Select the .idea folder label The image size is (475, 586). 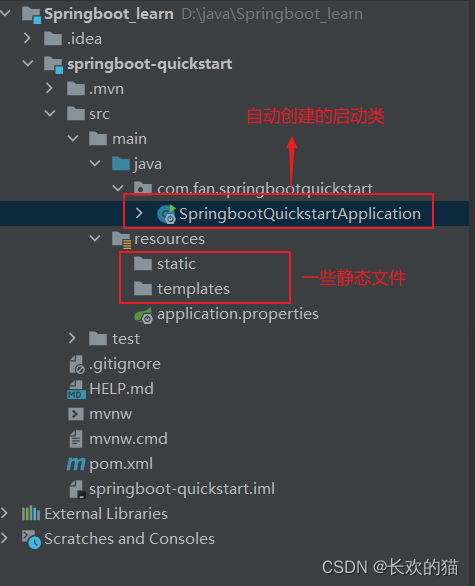pyautogui.click(x=84, y=39)
